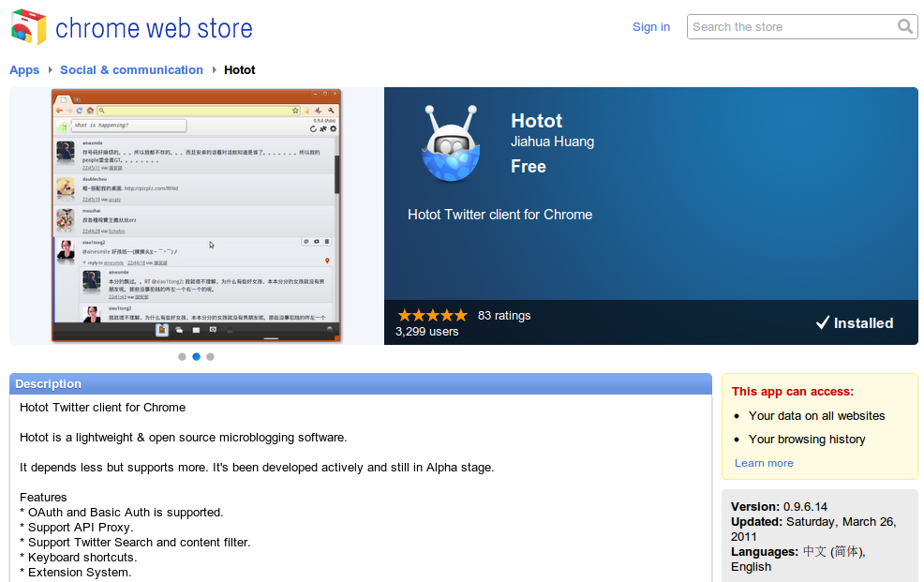Click the 'This app can access:' heading
Screen dimensions: 924x582
792,392
